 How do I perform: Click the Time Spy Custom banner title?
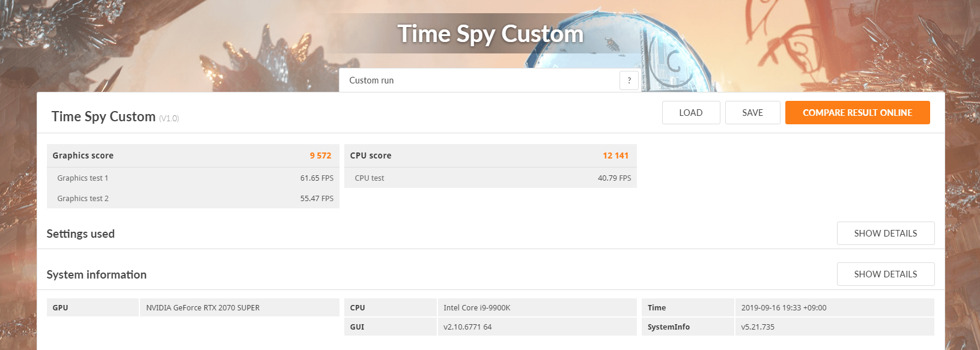pos(490,34)
